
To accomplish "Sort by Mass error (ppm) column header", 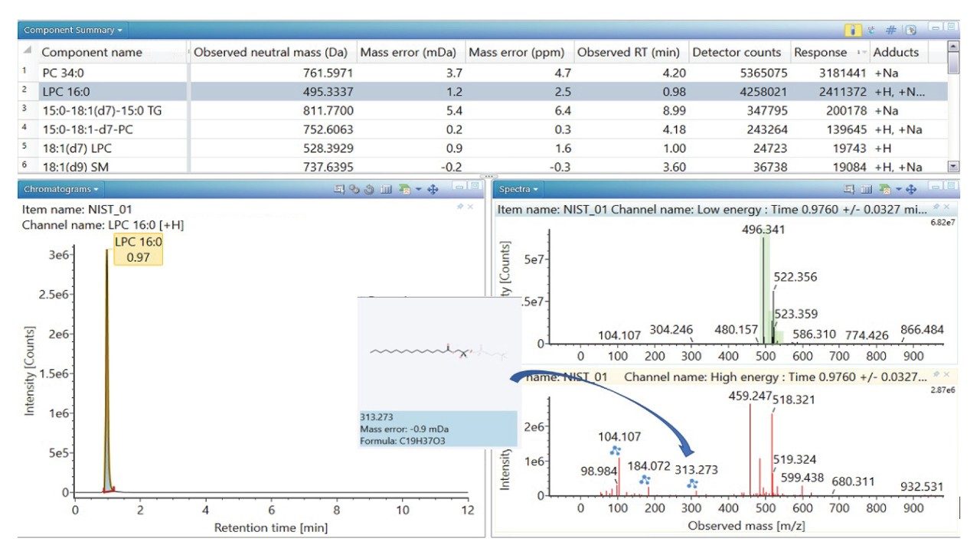I will click(520, 52).
